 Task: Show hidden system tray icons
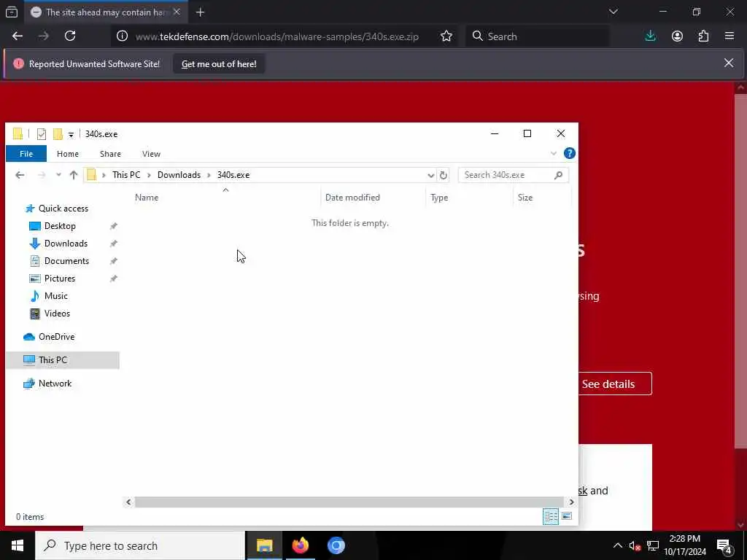coord(617,545)
